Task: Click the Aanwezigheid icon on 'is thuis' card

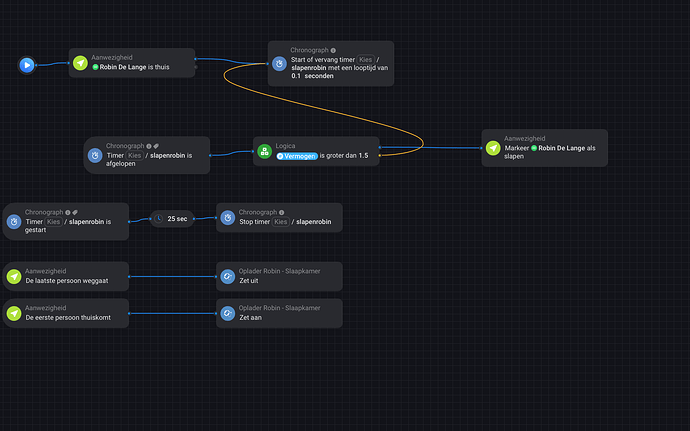Action: [x=80, y=63]
